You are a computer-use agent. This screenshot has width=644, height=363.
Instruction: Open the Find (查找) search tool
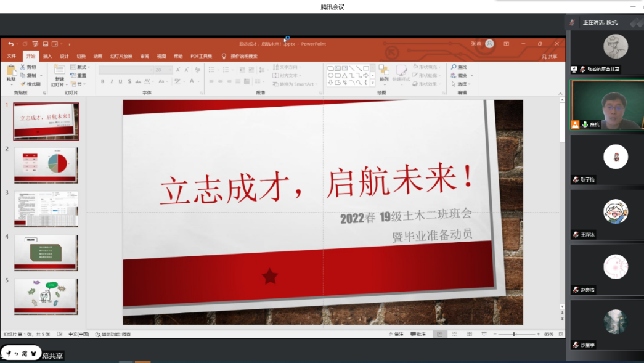[459, 67]
